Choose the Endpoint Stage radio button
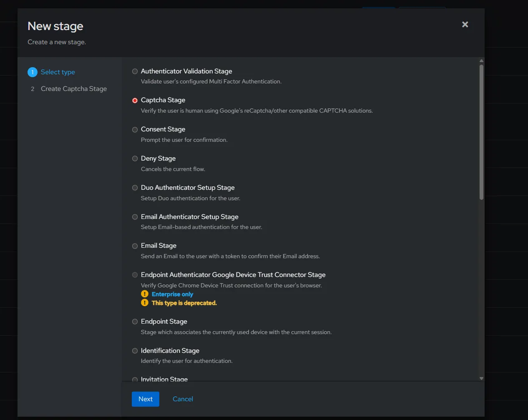This screenshot has height=420, width=528. pos(135,322)
